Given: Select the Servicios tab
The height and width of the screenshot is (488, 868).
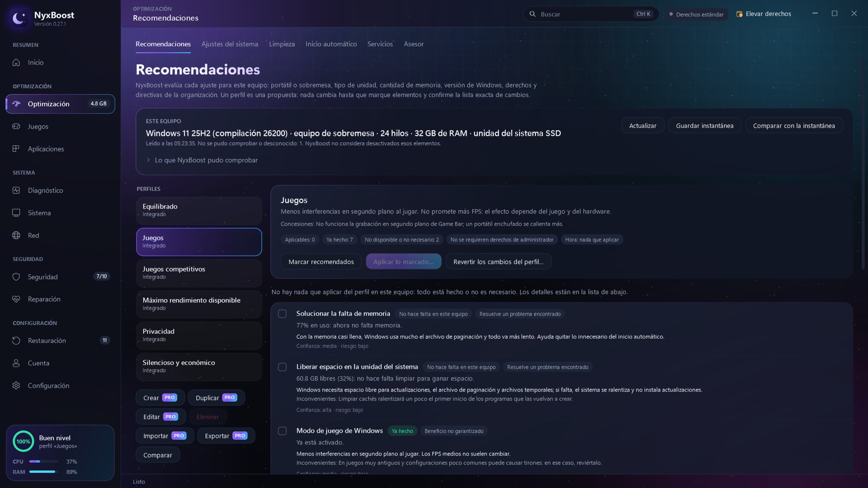Looking at the screenshot, I should (380, 44).
